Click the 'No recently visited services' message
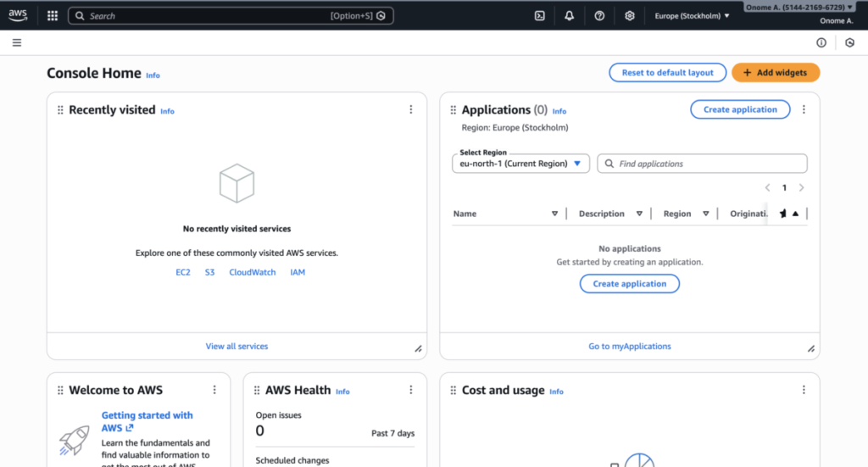Viewport: 868px width, 467px height. tap(237, 229)
